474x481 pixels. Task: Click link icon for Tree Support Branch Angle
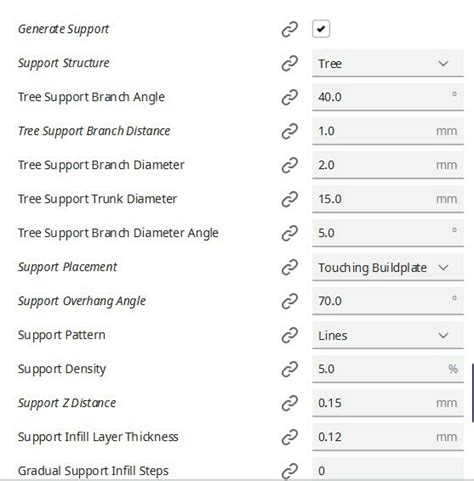289,97
